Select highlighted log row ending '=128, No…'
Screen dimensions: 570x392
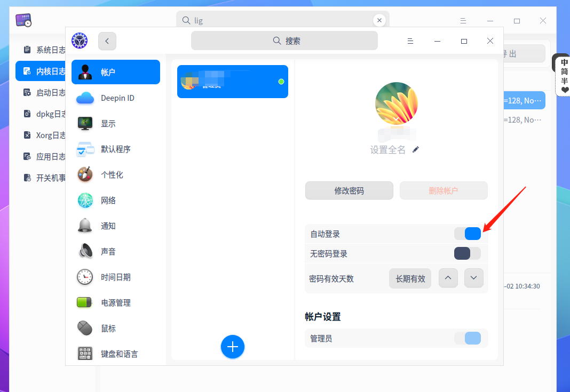(524, 100)
